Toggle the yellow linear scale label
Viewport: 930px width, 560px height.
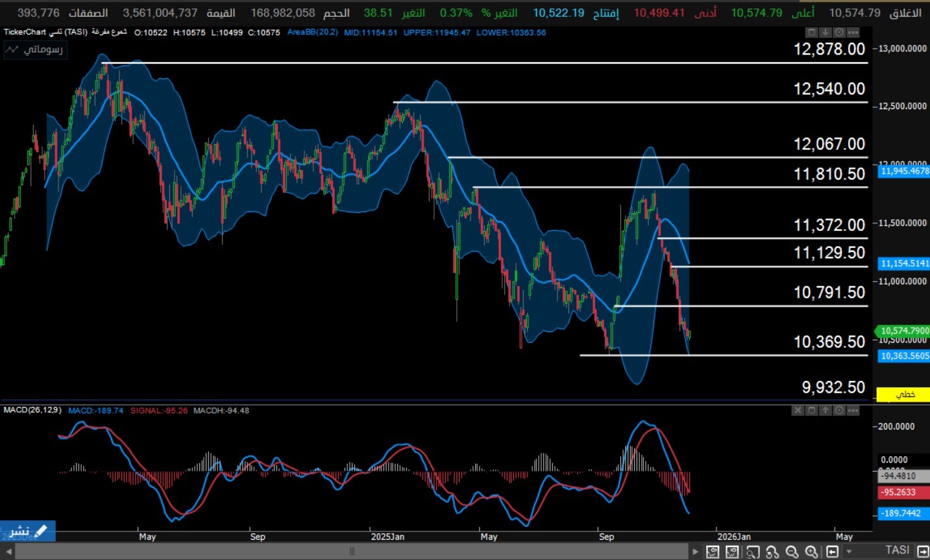(x=905, y=395)
